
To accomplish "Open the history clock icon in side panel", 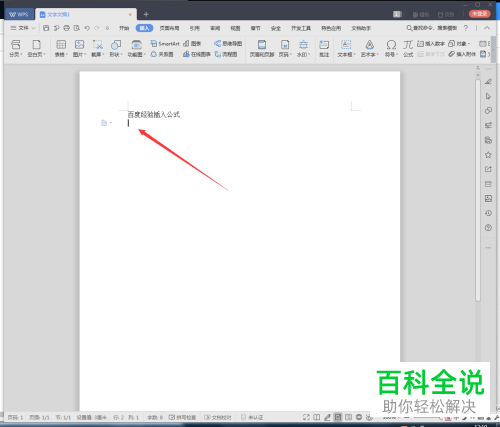I will coord(488,213).
